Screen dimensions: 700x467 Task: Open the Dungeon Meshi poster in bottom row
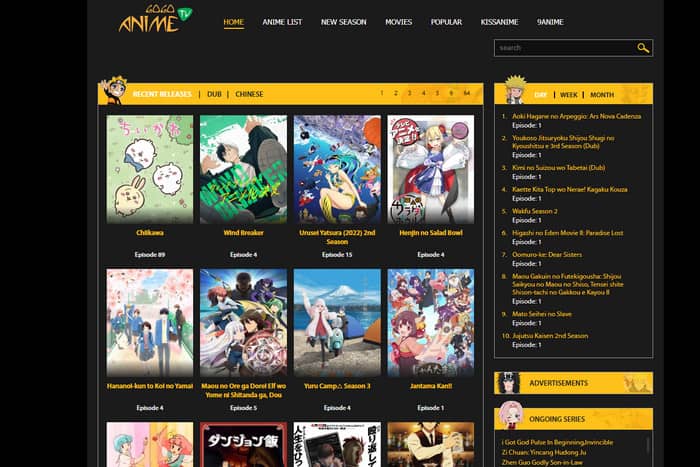tap(243, 444)
